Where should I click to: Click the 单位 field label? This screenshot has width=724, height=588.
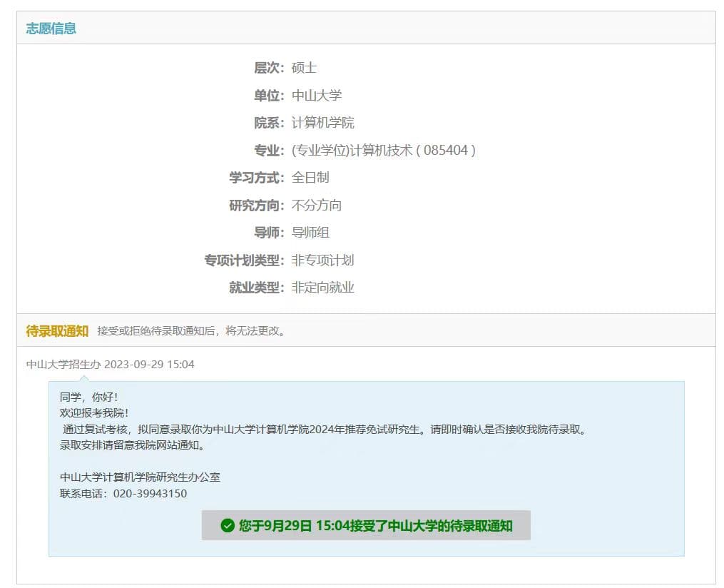click(x=269, y=96)
